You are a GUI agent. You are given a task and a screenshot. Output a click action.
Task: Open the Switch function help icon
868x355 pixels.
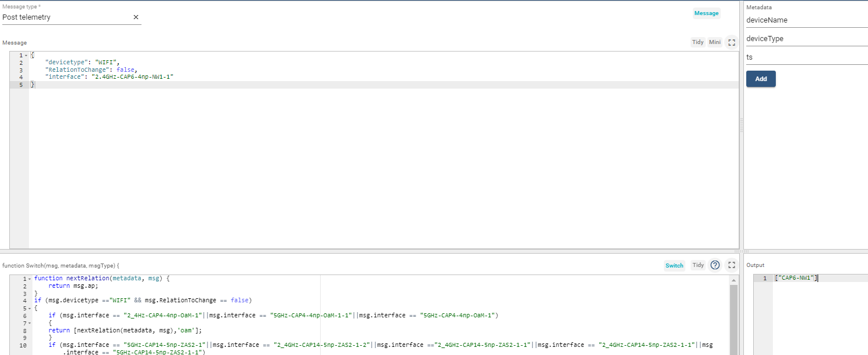point(715,265)
